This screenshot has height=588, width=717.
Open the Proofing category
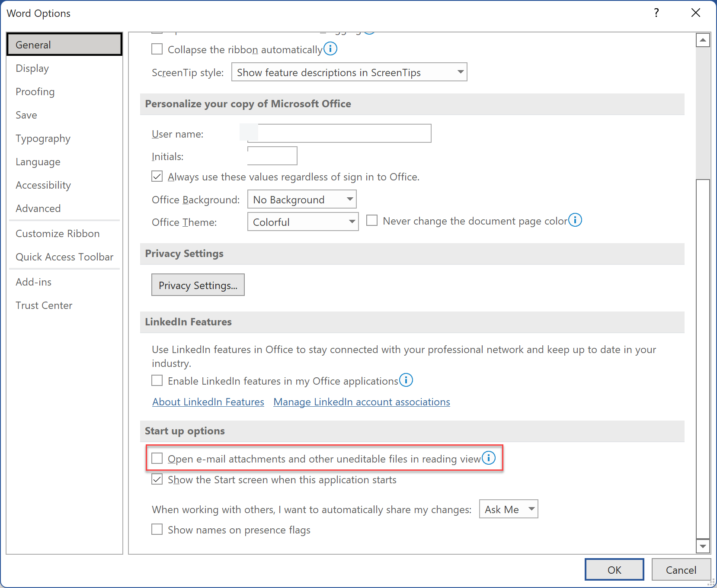[64, 92]
